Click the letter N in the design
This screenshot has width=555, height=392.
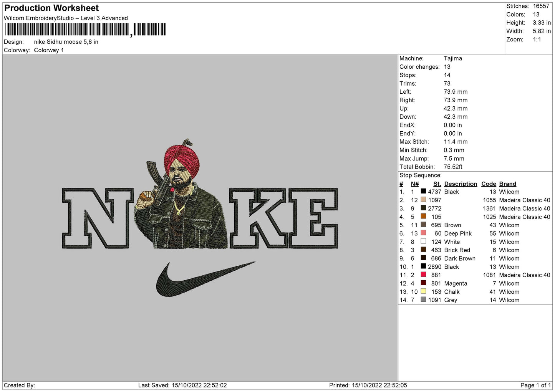click(x=98, y=218)
